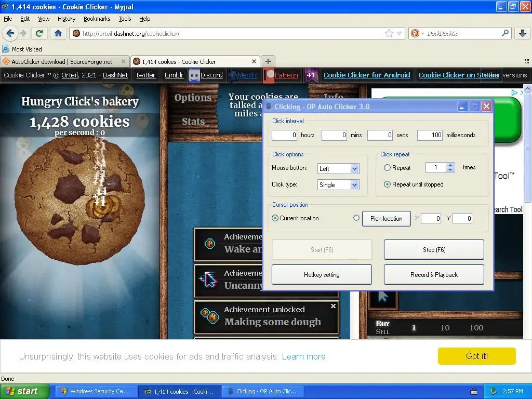Increase the repeat count with up arrow
The width and height of the screenshot is (532, 399).
coord(450,165)
